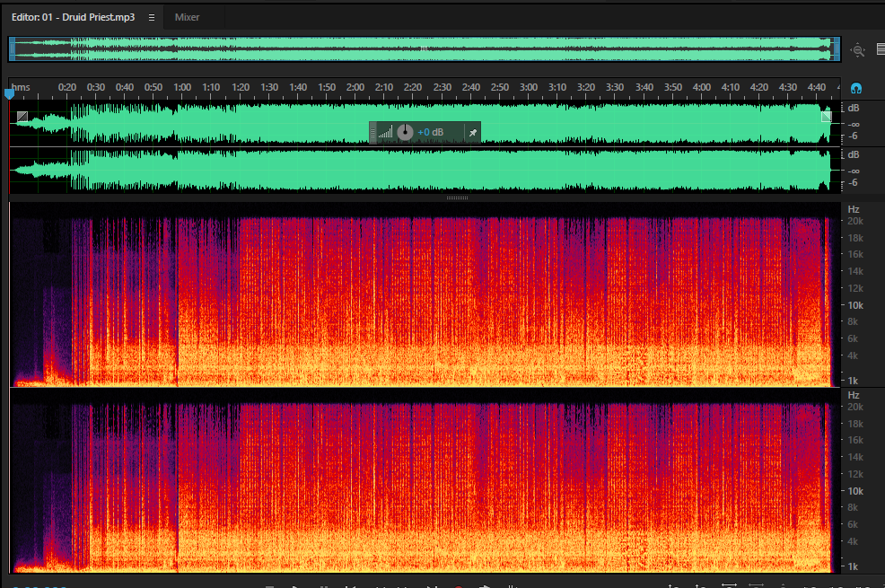Click the upper Hz frequency scale label

[854, 209]
